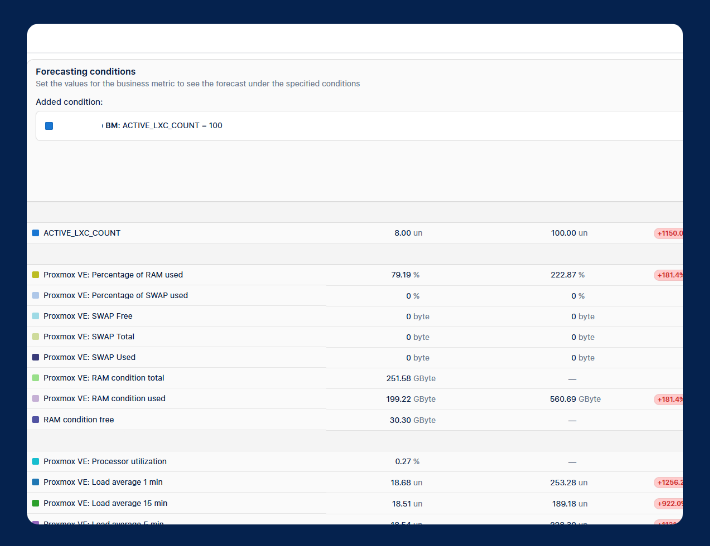Click the 79.19 % RAM used value
This screenshot has width=710, height=546.
coord(405,275)
